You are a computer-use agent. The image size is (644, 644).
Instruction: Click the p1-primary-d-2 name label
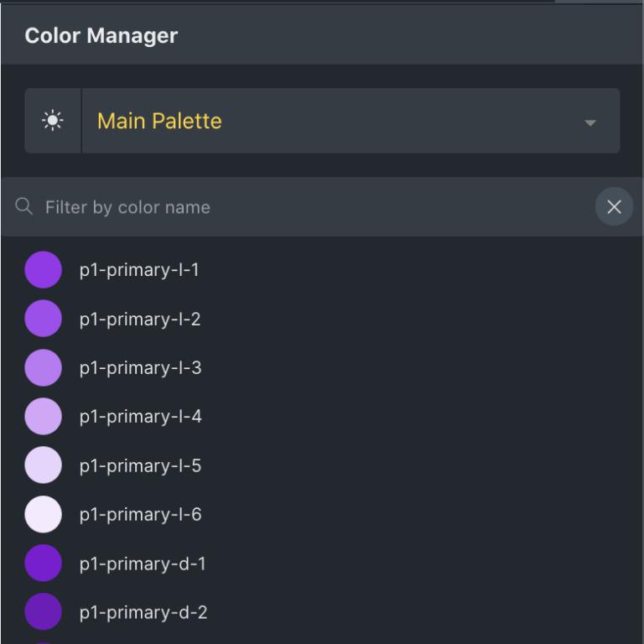coord(143,612)
